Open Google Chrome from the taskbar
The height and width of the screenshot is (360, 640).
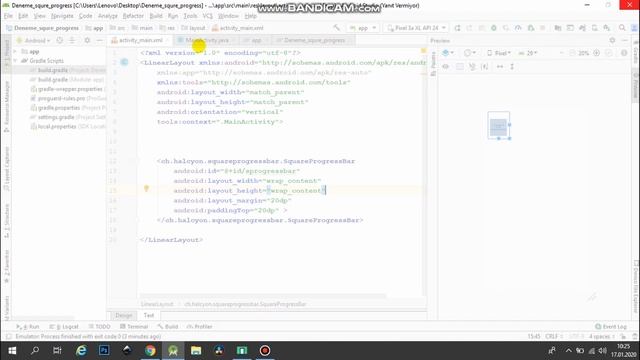(x=150, y=351)
